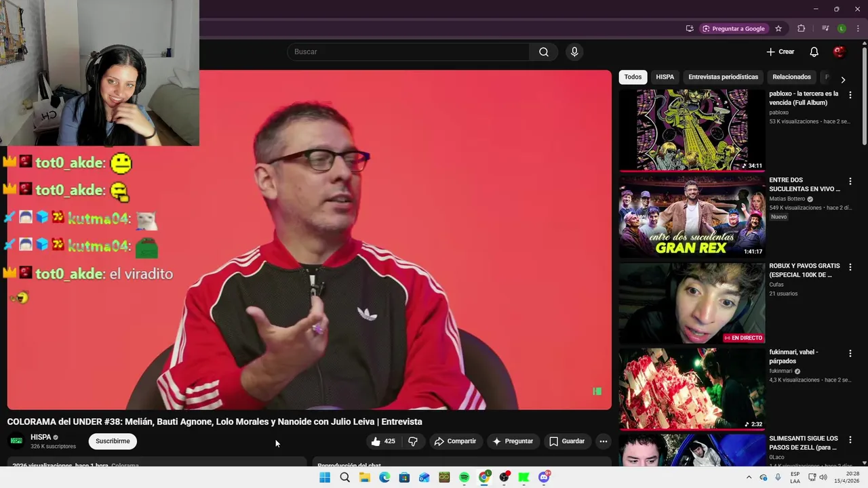The height and width of the screenshot is (488, 868).
Task: Open the Chrome profile L avatar
Action: 842,28
